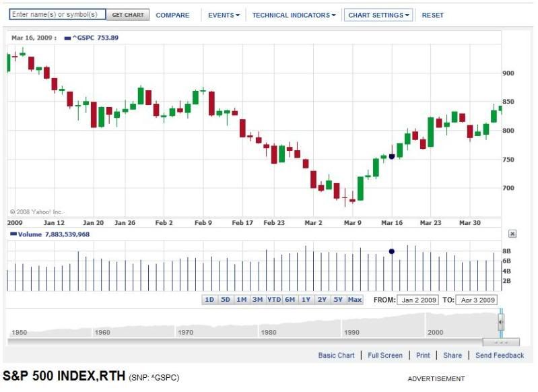
Task: Click the FROM date field
Action: pyautogui.click(x=417, y=300)
